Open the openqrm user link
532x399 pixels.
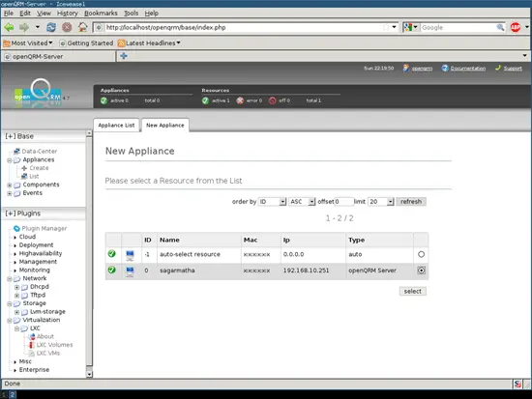[x=422, y=69]
